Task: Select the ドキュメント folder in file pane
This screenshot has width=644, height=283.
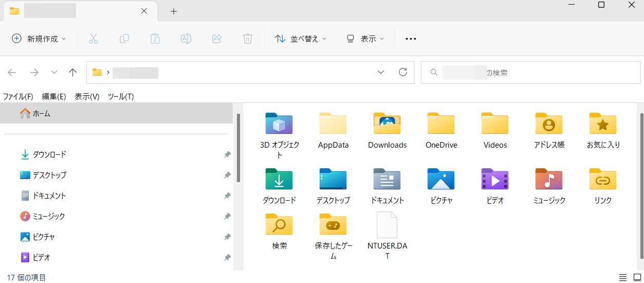Action: [x=387, y=186]
